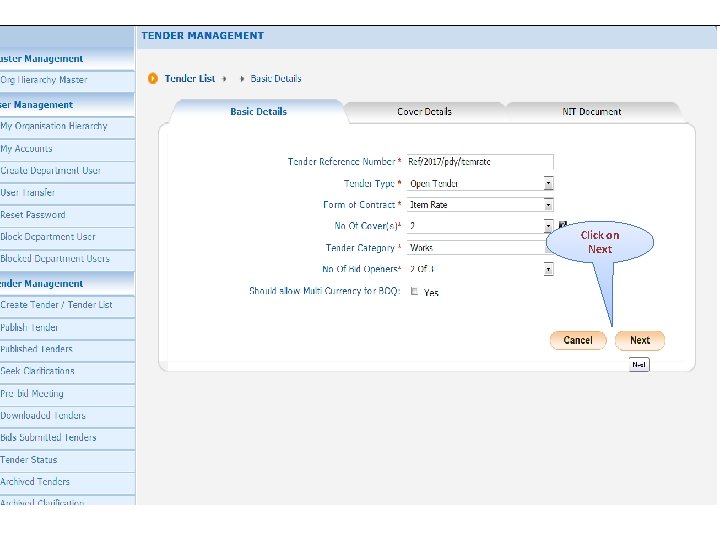Click the orange Tender List breadcrumb icon
Viewport: 720px width, 540px height.
click(153, 79)
